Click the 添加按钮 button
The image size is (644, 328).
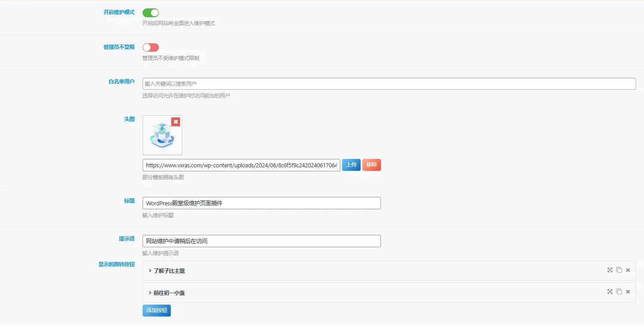[157, 310]
